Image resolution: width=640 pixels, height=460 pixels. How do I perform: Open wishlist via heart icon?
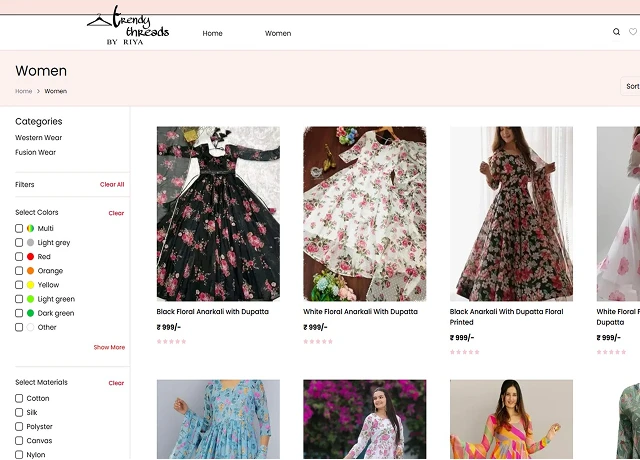click(633, 32)
